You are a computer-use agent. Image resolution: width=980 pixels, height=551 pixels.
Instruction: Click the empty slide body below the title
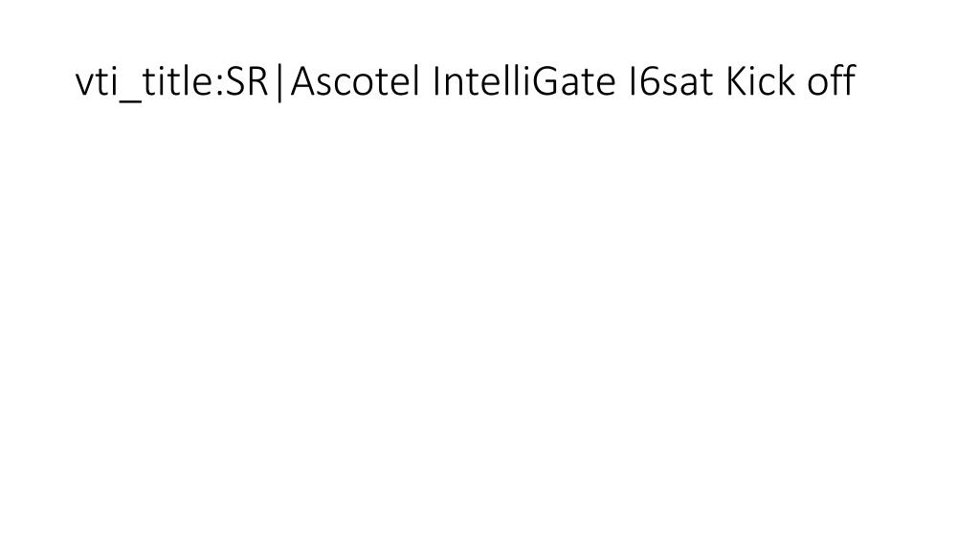click(490, 325)
